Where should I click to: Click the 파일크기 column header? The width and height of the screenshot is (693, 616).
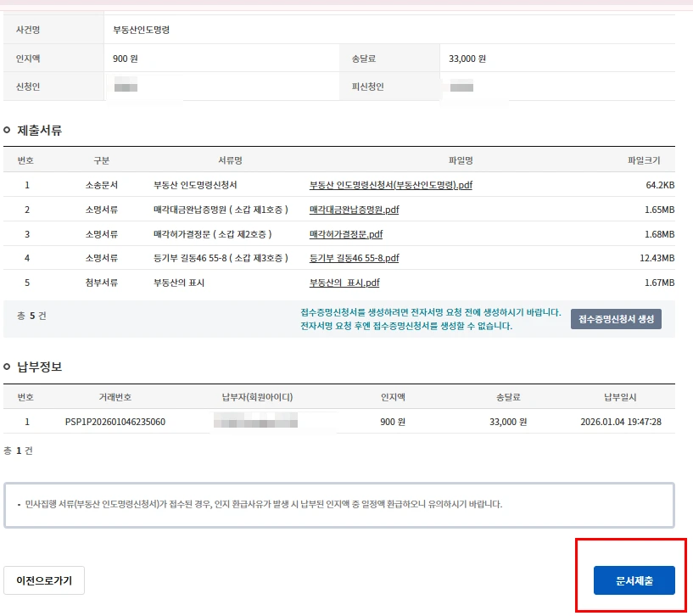pos(644,160)
